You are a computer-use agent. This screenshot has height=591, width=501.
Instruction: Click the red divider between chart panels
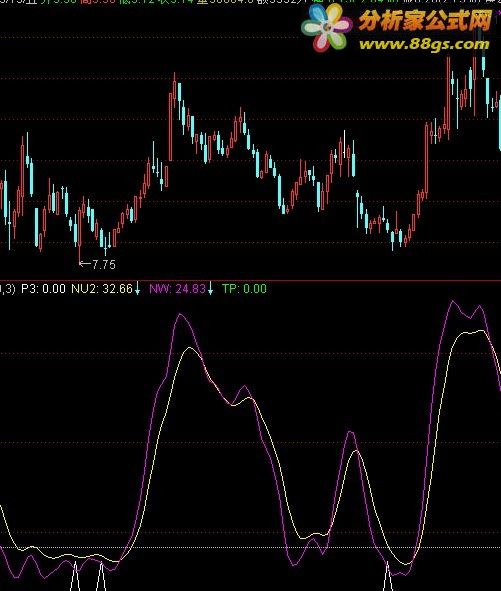pos(250,280)
